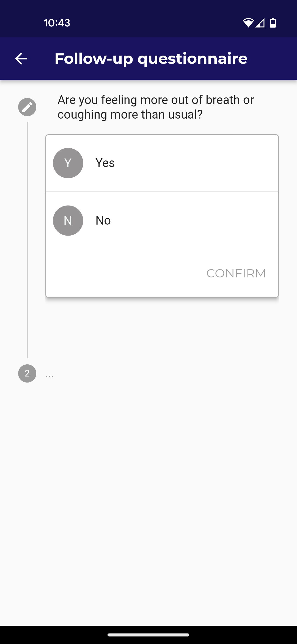Tap blank card area left of CONFIRM
This screenshot has width=297, height=644.
click(124, 273)
